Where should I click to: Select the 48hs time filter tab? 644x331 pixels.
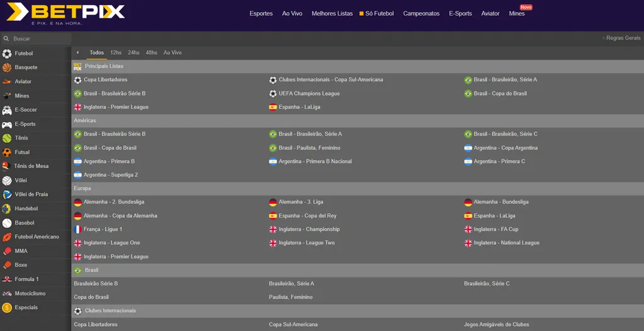[151, 53]
